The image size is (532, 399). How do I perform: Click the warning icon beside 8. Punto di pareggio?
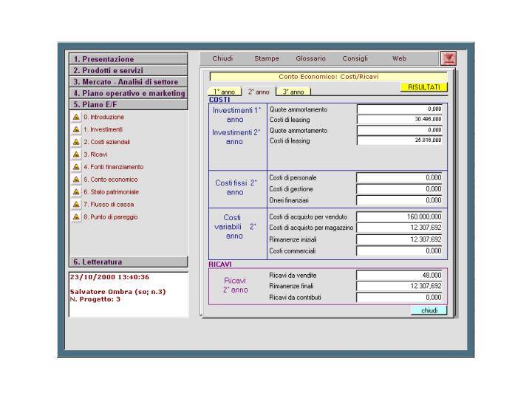[76, 216]
